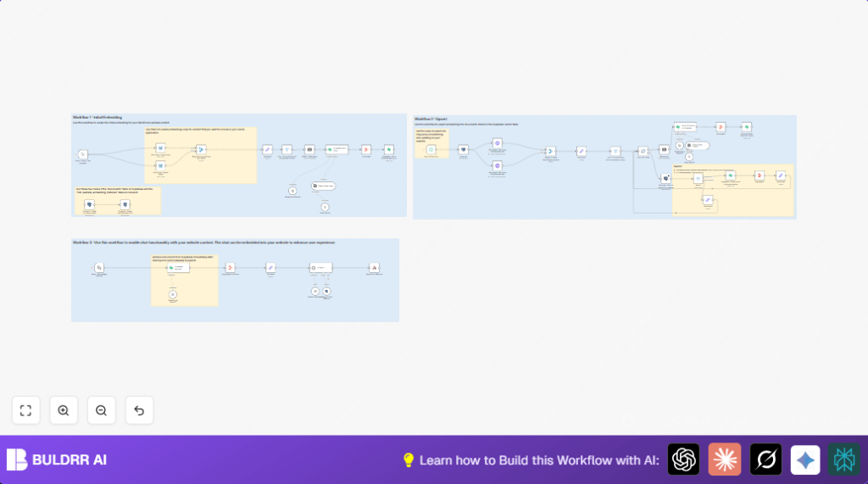Click the black Grok icon in the banner

click(765, 459)
